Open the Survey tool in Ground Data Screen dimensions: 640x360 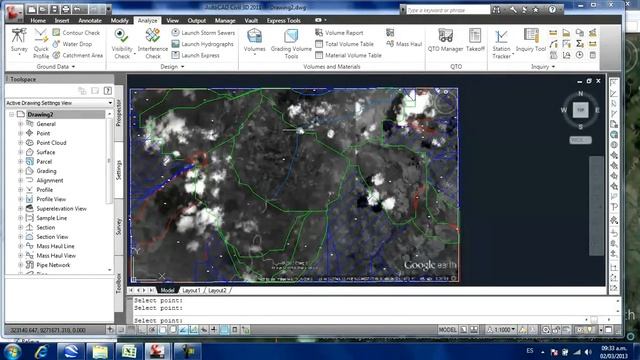tap(19, 41)
